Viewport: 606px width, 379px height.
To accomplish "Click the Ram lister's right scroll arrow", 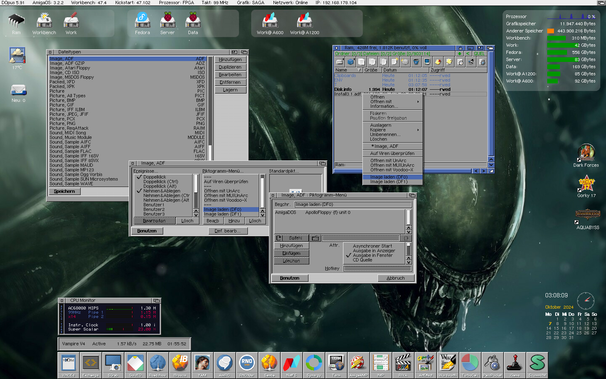I will (483, 171).
